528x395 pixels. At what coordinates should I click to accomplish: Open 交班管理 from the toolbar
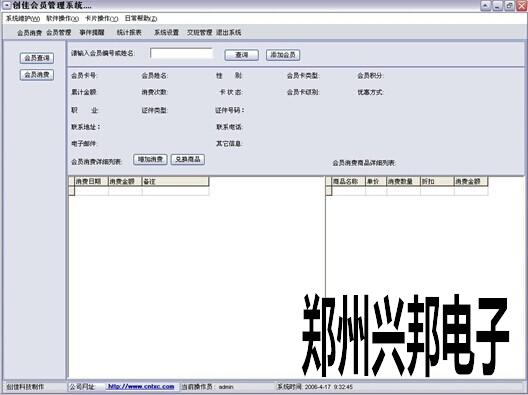(199, 33)
